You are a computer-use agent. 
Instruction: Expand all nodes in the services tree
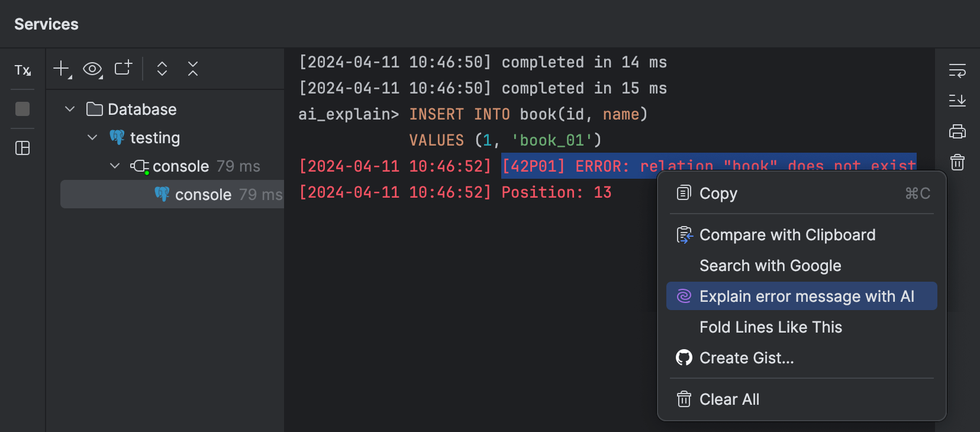[x=161, y=69]
